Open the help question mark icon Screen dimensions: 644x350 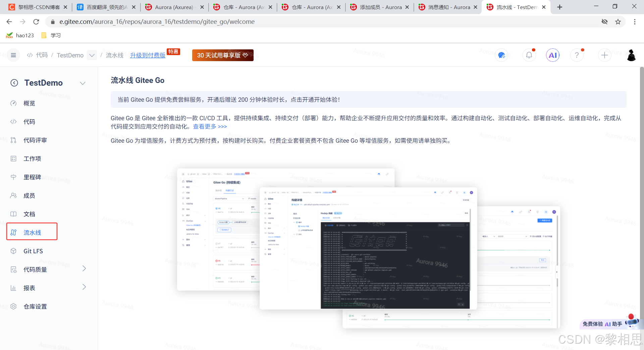click(x=577, y=55)
